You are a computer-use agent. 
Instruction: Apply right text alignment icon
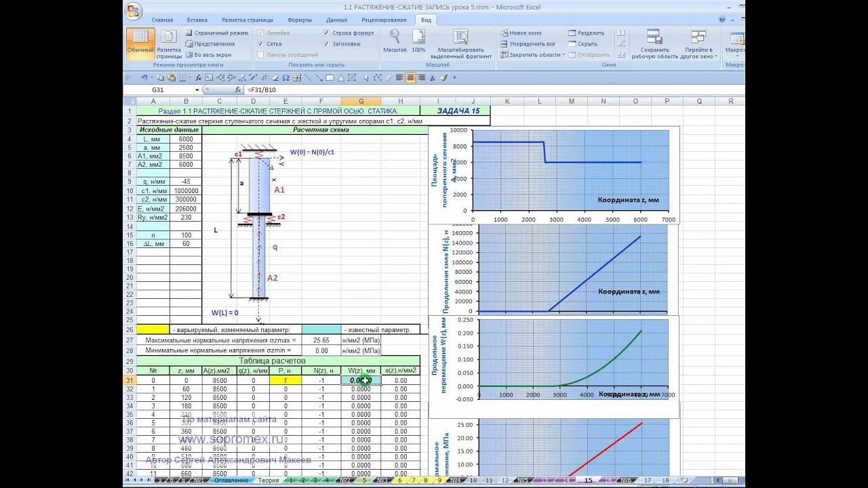pos(421,78)
